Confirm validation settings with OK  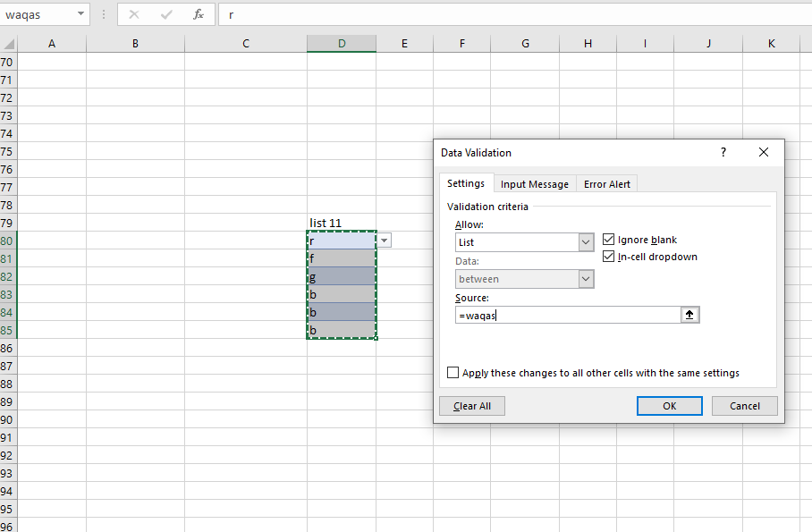tap(669, 405)
